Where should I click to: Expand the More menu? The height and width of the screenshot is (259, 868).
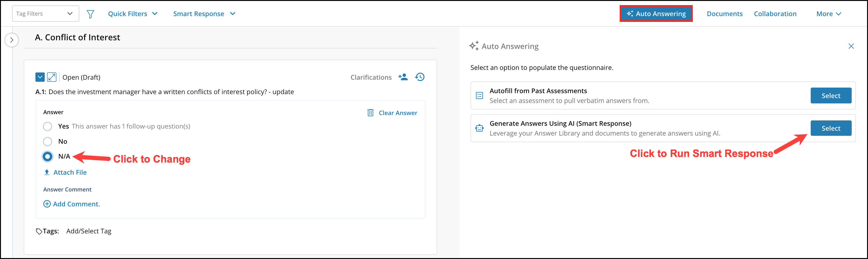(829, 14)
